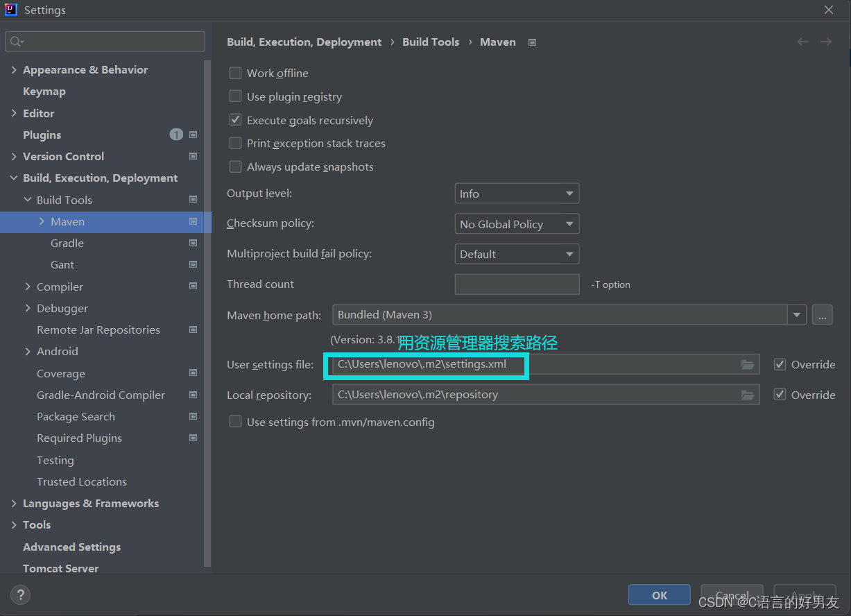Expand the Maven node chevron
The height and width of the screenshot is (616, 851).
click(42, 221)
